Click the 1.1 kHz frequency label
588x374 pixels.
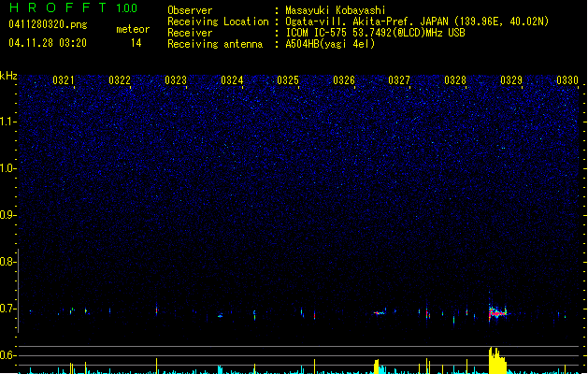[x=7, y=122]
